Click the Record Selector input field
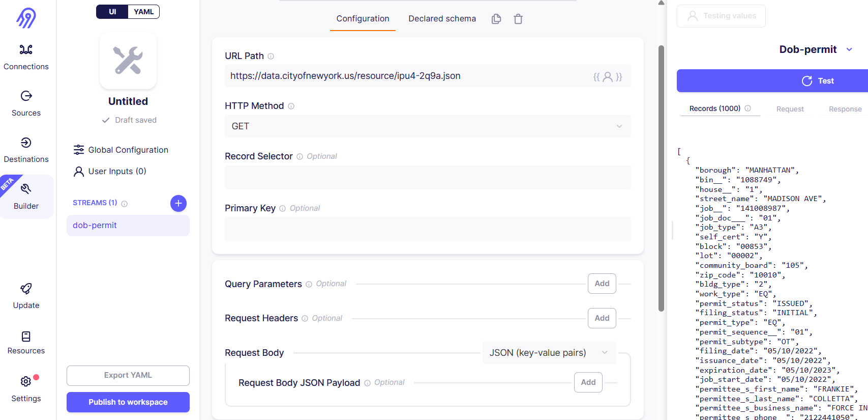This screenshot has height=420, width=868. pyautogui.click(x=428, y=178)
